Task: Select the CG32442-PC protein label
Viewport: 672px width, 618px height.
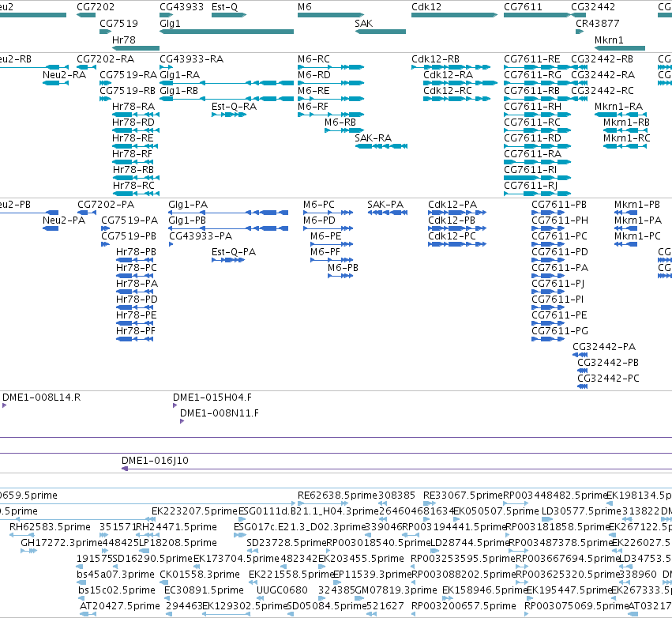Action: [608, 379]
